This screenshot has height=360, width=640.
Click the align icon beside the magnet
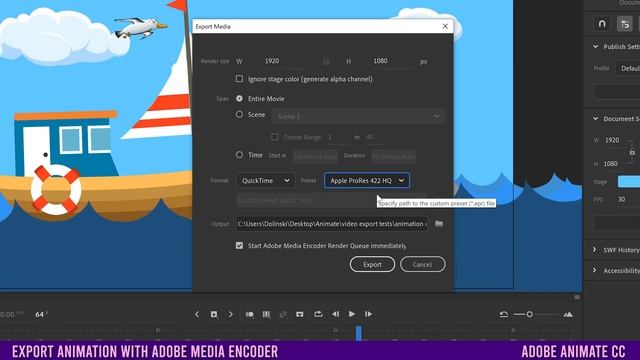coord(624,24)
